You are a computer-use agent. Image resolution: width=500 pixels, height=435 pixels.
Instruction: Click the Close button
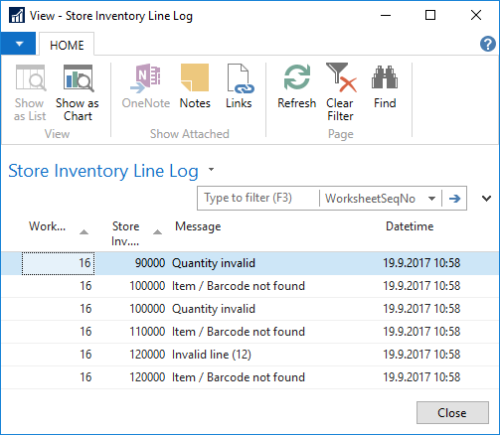tap(452, 413)
